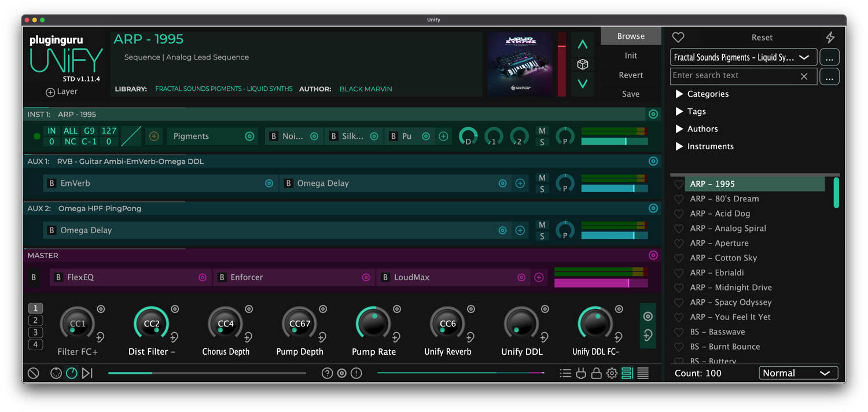
Task: Open the macro knobs link ear icon panel
Action: 648,335
